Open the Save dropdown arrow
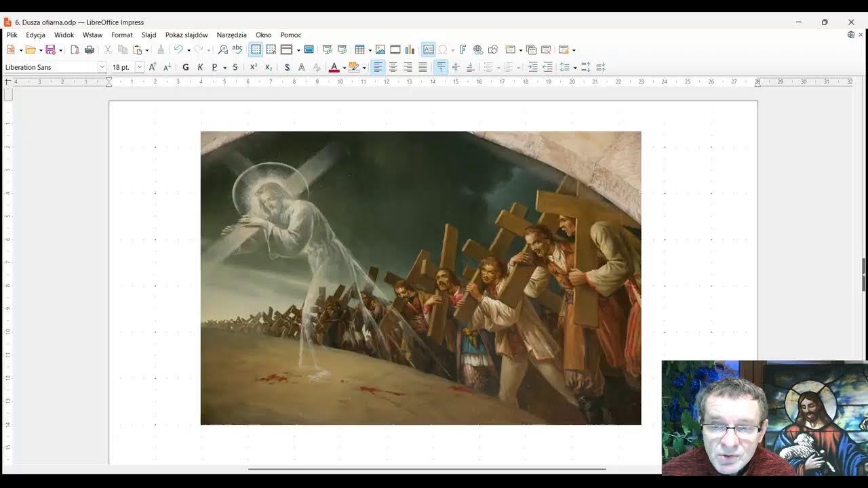Viewport: 868px width, 488px height. pyautogui.click(x=60, y=50)
